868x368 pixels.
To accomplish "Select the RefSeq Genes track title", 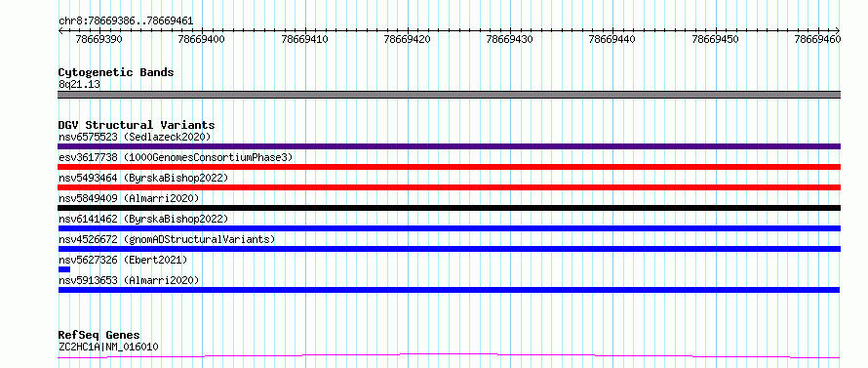I will pyautogui.click(x=99, y=336).
